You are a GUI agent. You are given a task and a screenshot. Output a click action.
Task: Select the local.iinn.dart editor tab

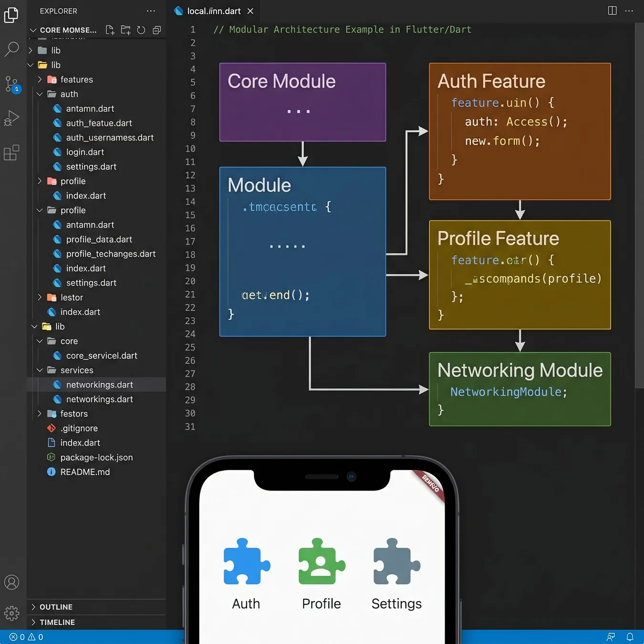pos(214,11)
